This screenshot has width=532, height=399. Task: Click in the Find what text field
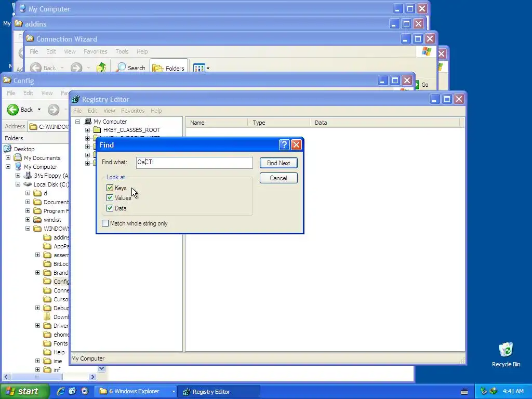194,163
